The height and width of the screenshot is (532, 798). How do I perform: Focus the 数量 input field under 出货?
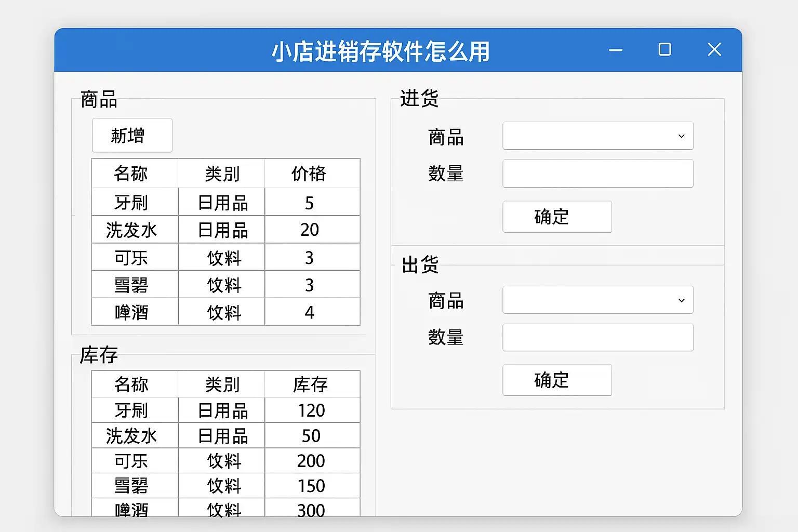point(597,338)
